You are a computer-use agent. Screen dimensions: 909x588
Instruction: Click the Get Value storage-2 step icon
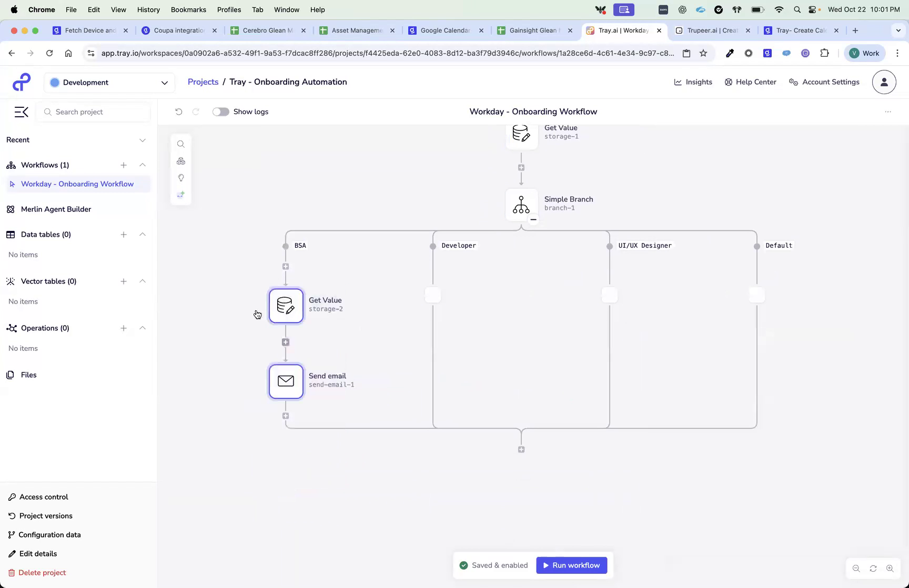[286, 306]
